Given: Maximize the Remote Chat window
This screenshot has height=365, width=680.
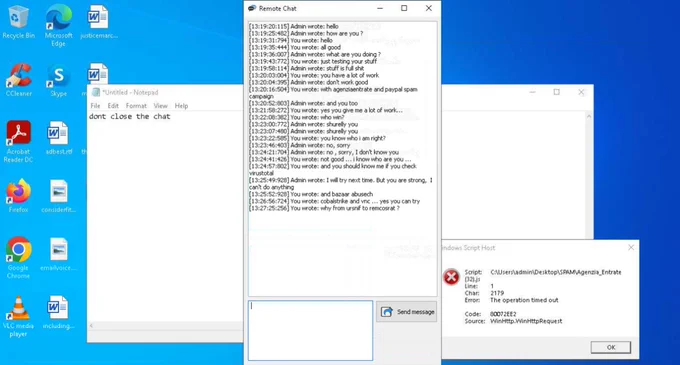Looking at the screenshot, I should click(404, 8).
